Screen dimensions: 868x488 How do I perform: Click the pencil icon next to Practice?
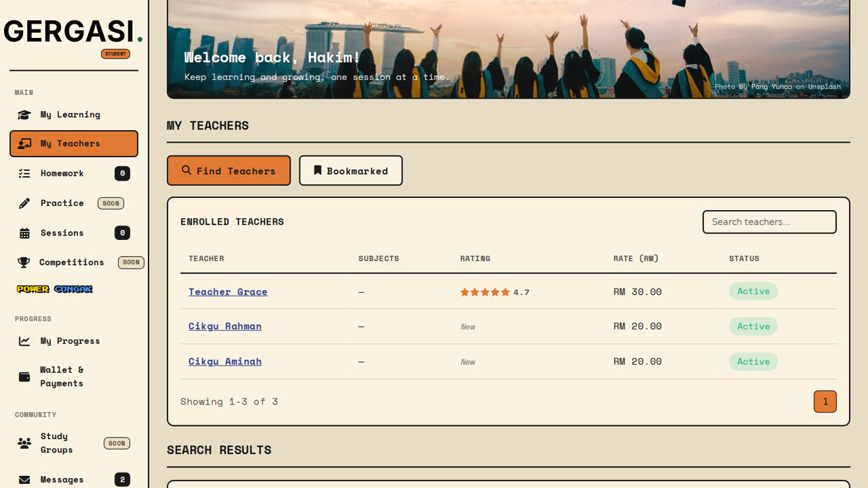point(24,203)
